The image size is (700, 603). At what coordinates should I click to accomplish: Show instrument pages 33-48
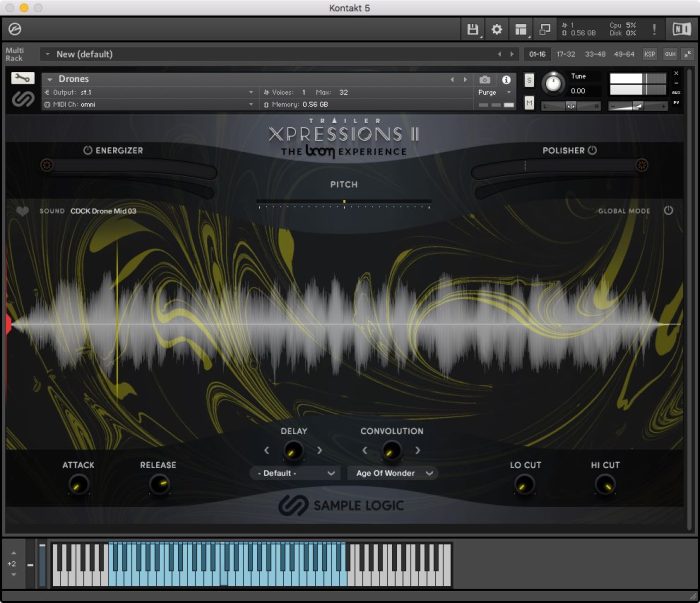click(x=595, y=54)
